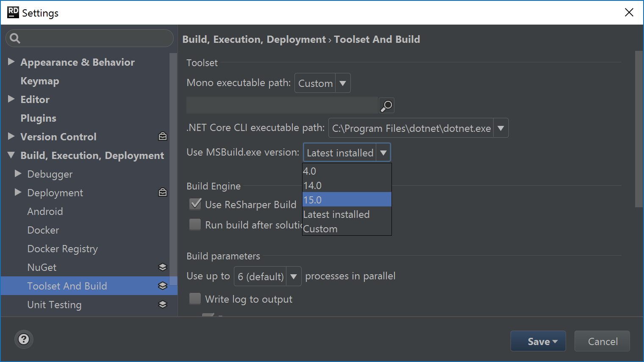The width and height of the screenshot is (644, 362).
Task: Click the layers icon next to NuGet
Action: tap(163, 267)
